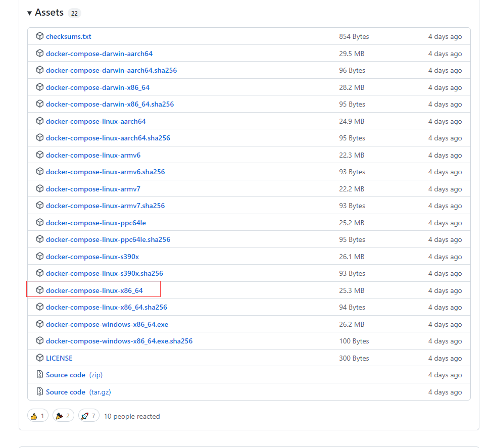The width and height of the screenshot is (489, 448).
Task: Toggle the party popper reaction
Action: click(x=63, y=416)
